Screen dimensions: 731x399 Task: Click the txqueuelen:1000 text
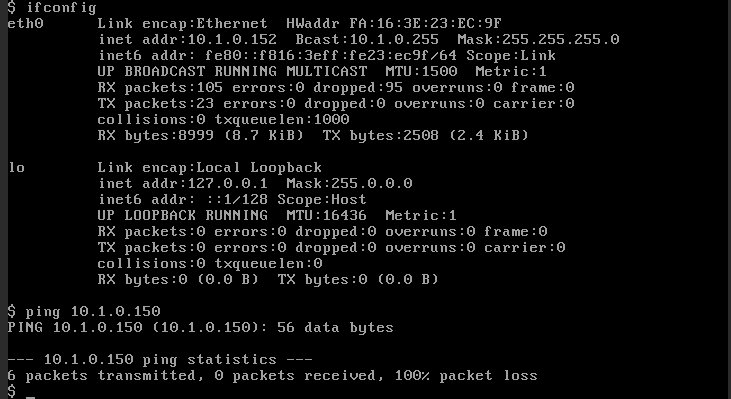282,119
